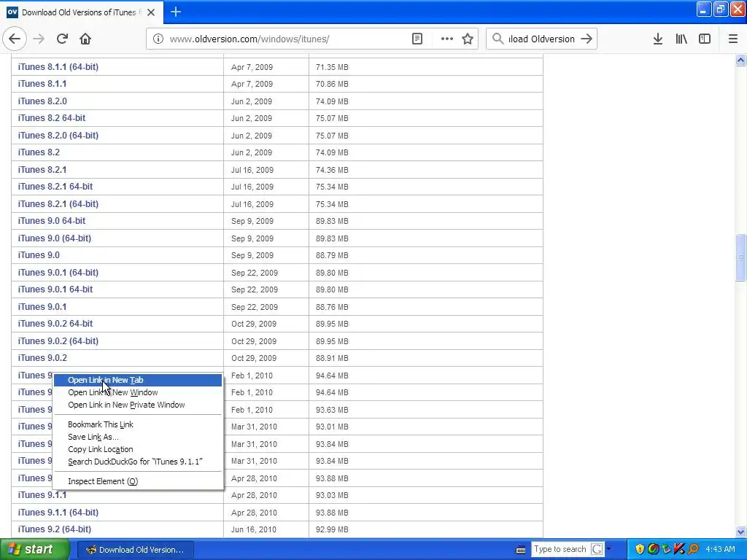Click the taskbar clock 4:43 AM
Viewport: 747px width, 560px height.
click(x=720, y=550)
